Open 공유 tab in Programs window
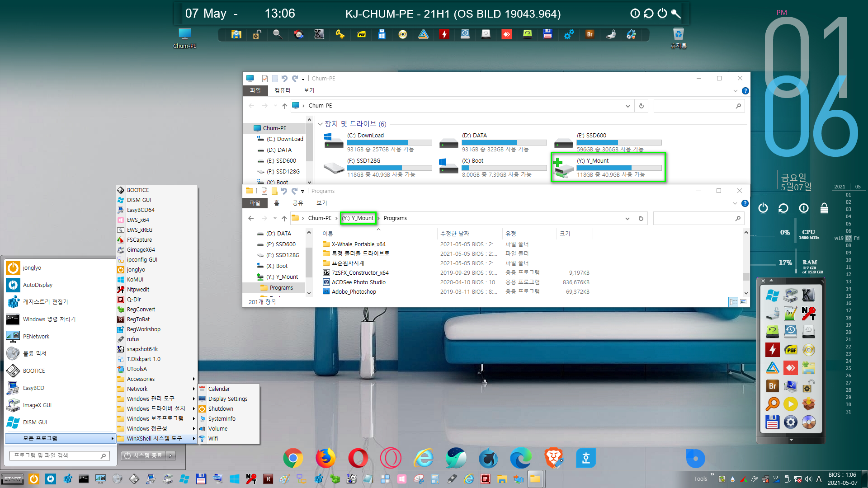 click(x=297, y=203)
